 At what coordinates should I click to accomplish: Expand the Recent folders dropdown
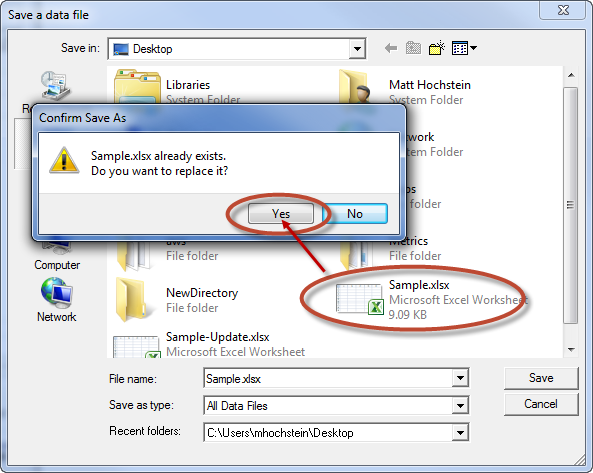point(460,433)
